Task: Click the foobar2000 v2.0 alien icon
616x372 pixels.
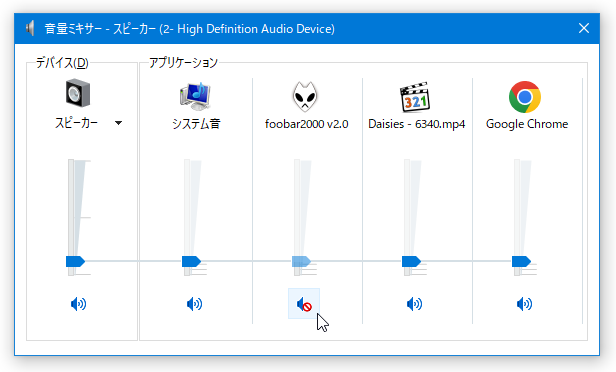Action: (305, 96)
